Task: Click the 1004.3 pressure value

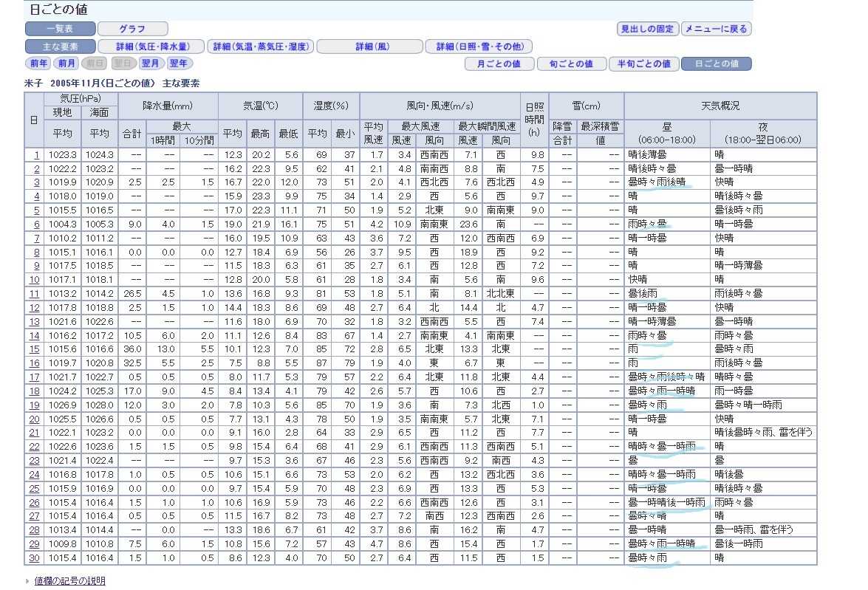Action: tap(63, 224)
